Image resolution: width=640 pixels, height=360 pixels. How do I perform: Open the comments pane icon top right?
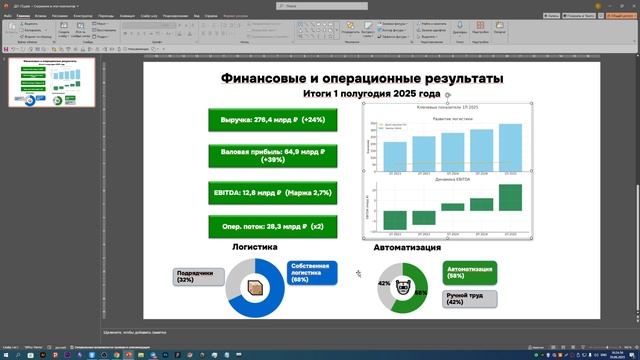[601, 16]
